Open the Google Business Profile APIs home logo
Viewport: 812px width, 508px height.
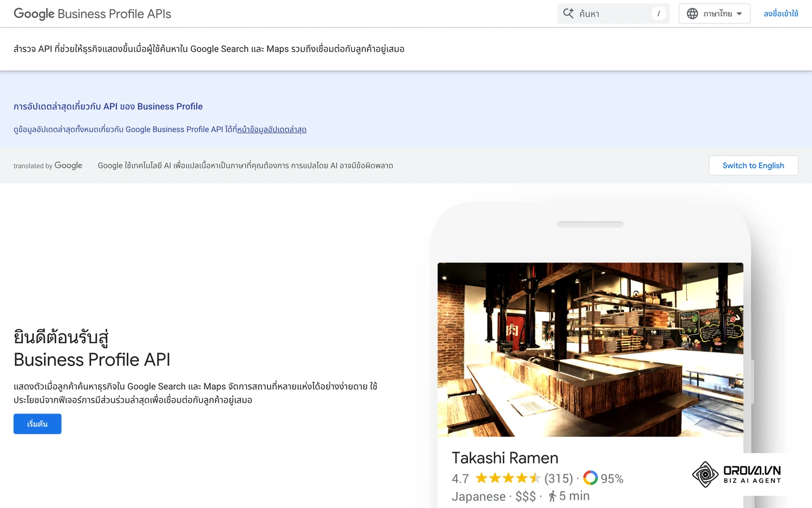pos(92,14)
